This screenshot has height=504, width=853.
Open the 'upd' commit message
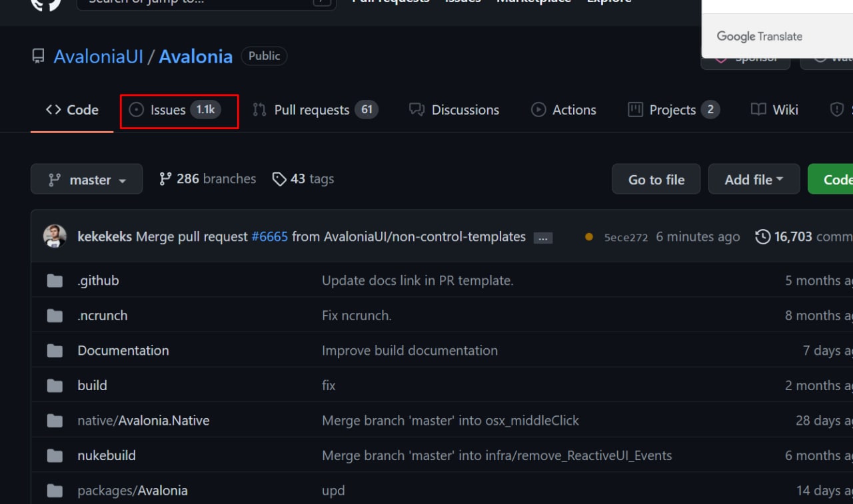pyautogui.click(x=333, y=491)
